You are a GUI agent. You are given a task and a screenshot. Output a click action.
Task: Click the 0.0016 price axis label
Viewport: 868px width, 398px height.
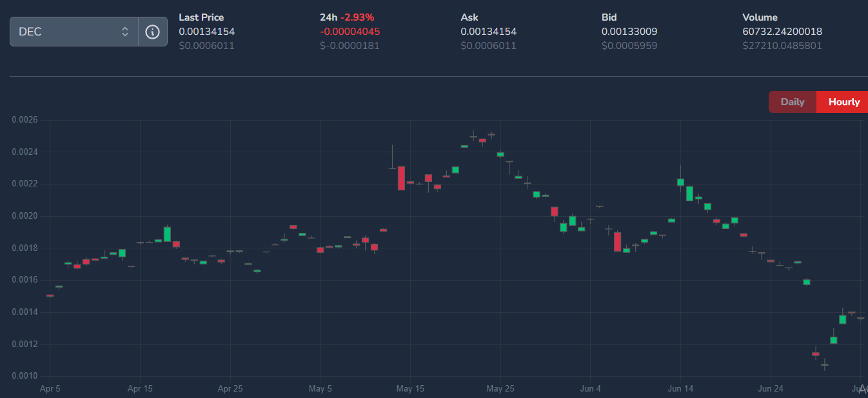[x=25, y=280]
